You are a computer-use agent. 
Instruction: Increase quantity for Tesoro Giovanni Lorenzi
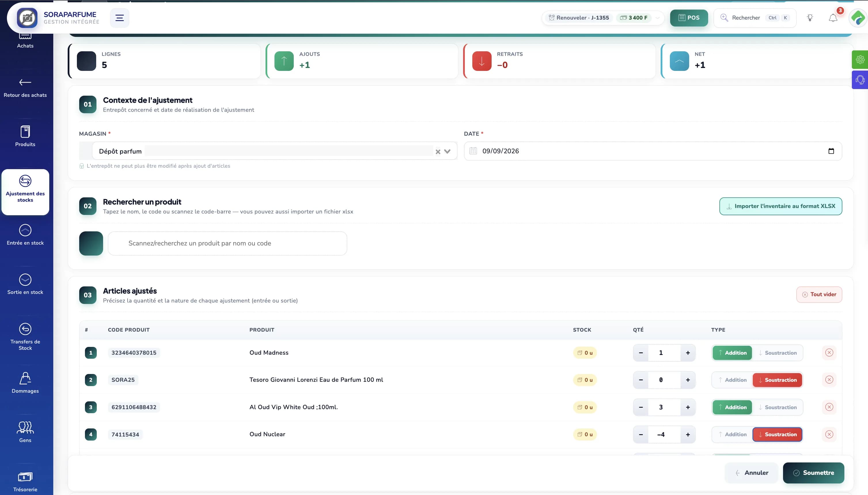688,380
